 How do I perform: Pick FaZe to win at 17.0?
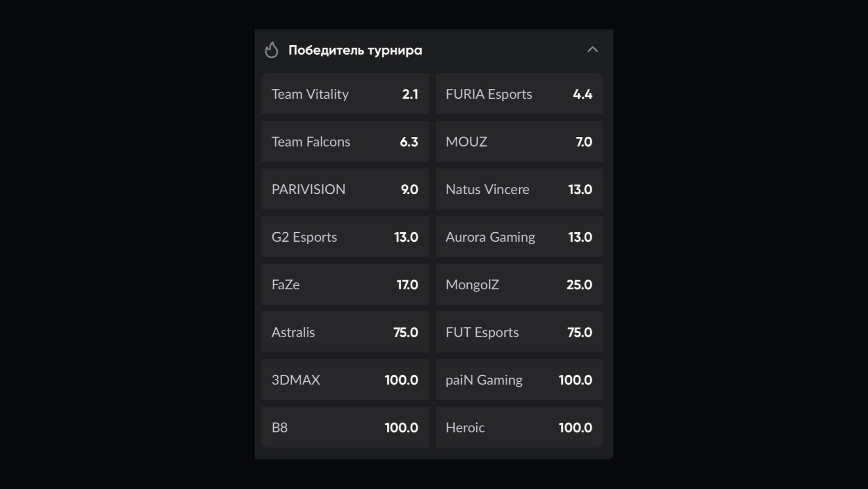(x=345, y=284)
